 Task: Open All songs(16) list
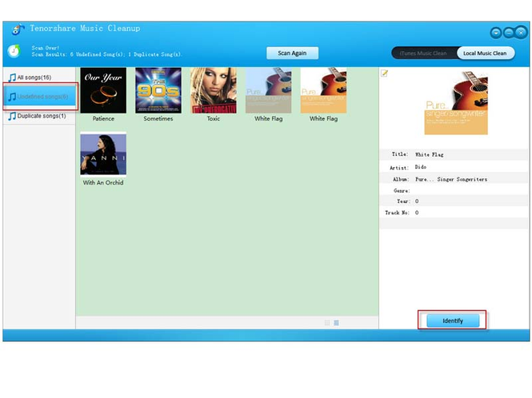39,78
